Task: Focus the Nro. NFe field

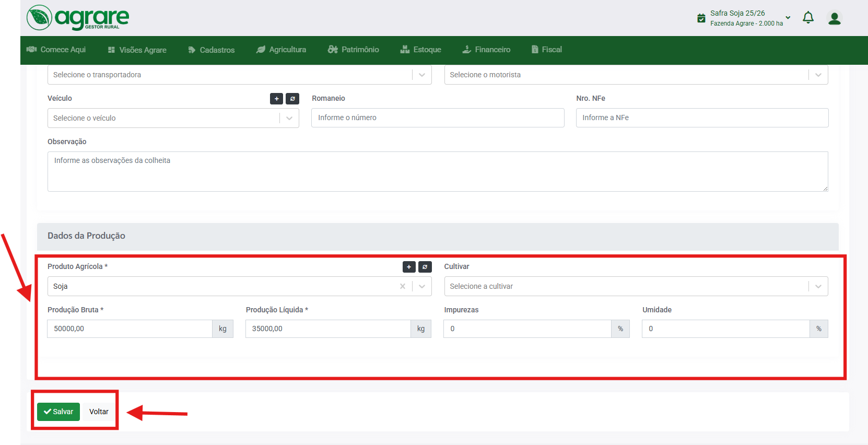Action: click(x=702, y=118)
